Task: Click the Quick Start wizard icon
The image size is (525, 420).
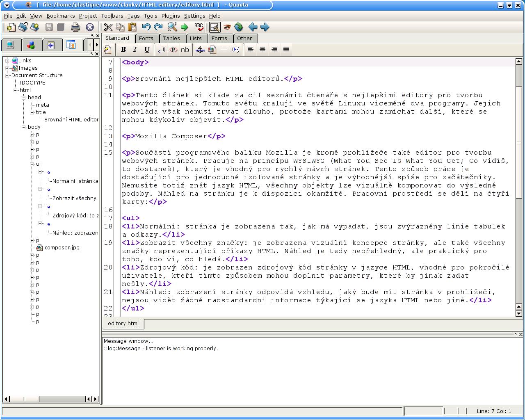Action: pos(108,50)
